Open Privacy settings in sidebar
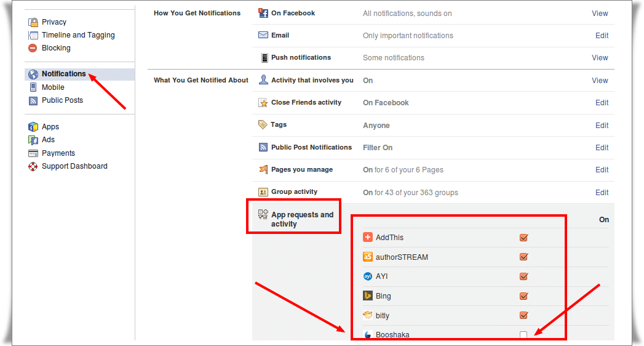The height and width of the screenshot is (346, 644). pyautogui.click(x=54, y=22)
